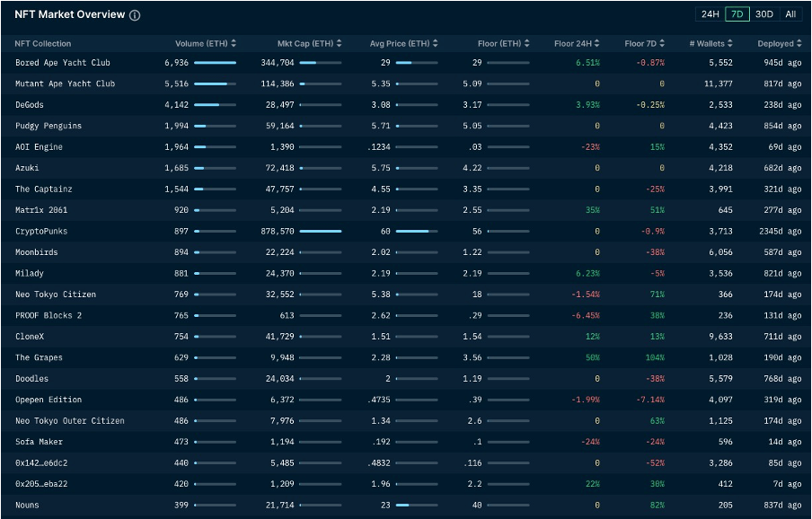Click the Deployed column sort arrows
812x519 pixels.
799,43
